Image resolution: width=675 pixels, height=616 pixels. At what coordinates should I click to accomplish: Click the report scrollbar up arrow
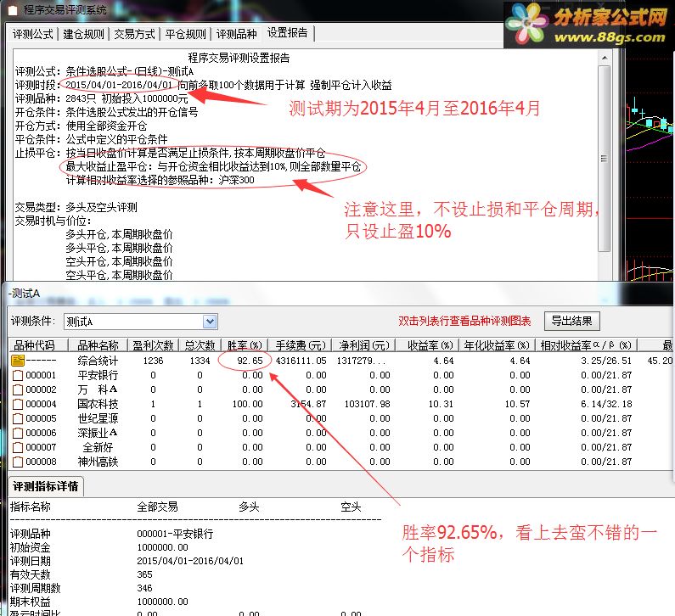click(x=605, y=58)
